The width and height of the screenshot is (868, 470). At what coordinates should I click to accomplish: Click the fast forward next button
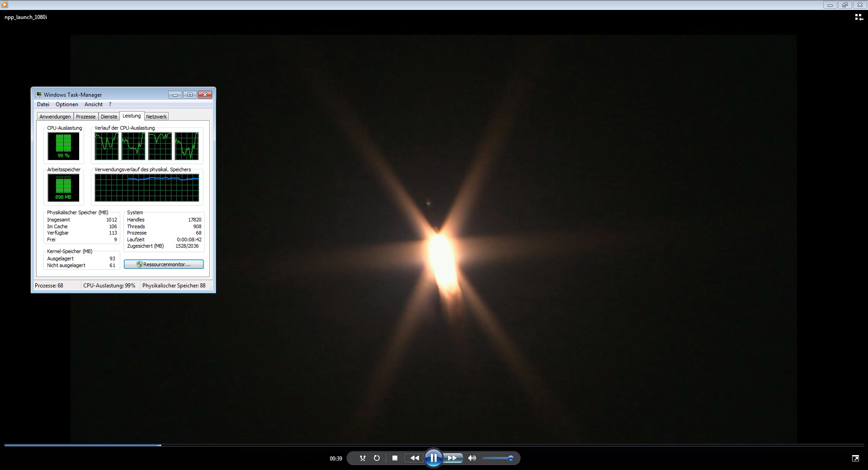coord(452,458)
